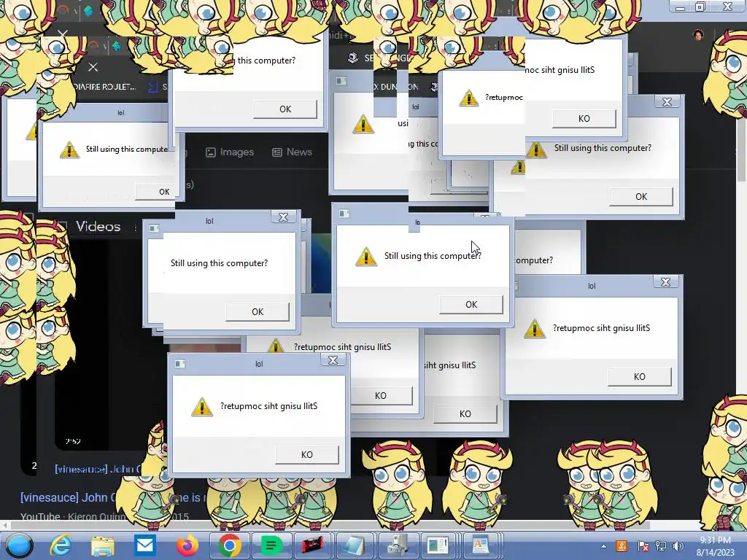Image resolution: width=747 pixels, height=560 pixels.
Task: Click OK in the dialog directly above Images tab
Action: click(x=285, y=109)
